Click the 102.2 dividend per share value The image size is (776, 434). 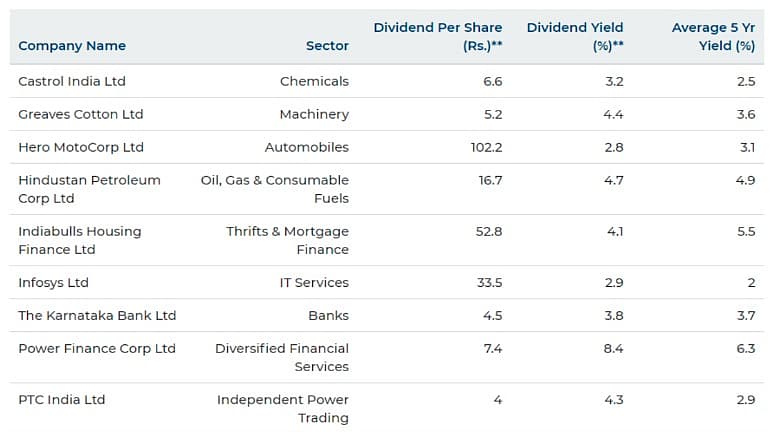(486, 147)
